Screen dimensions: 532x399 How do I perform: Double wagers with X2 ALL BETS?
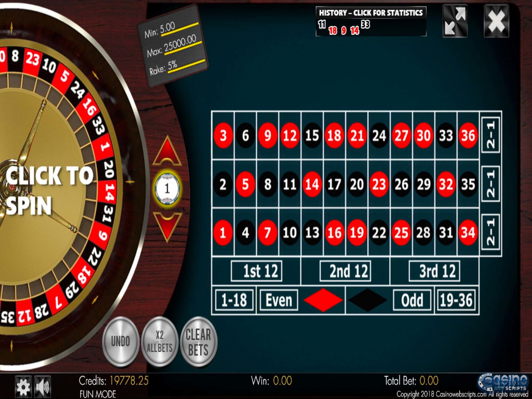click(160, 341)
